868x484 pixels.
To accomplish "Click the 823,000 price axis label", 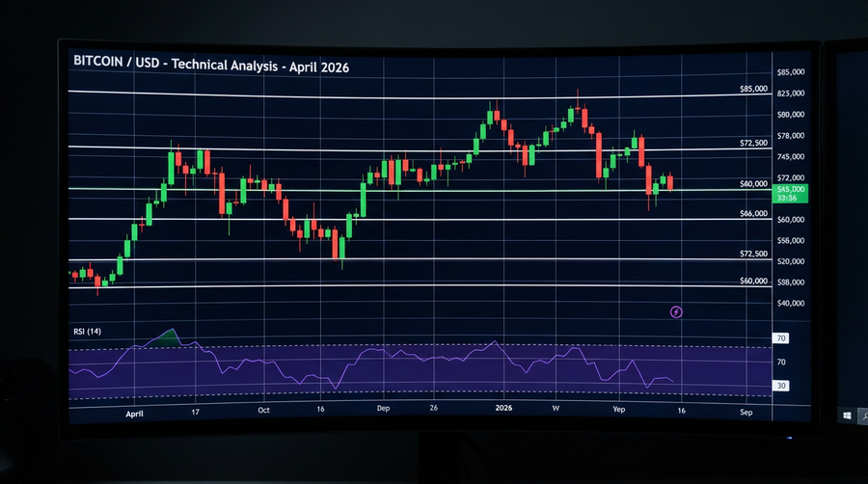I will click(791, 94).
